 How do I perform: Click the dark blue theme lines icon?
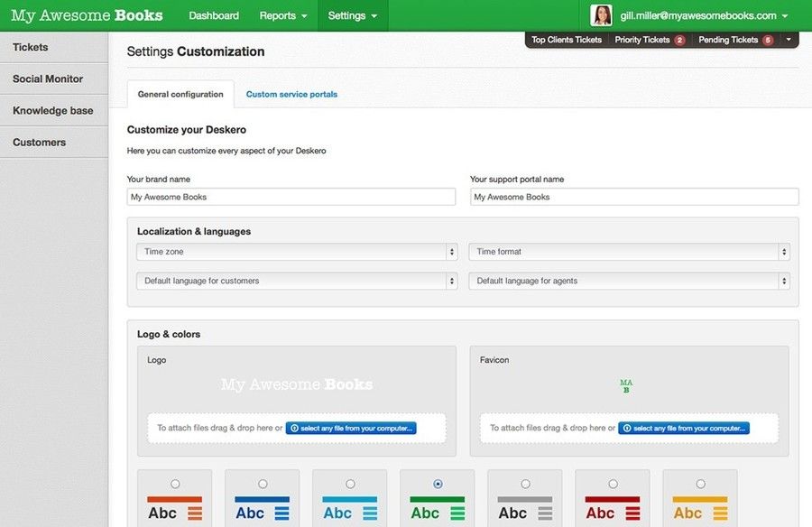coord(282,513)
